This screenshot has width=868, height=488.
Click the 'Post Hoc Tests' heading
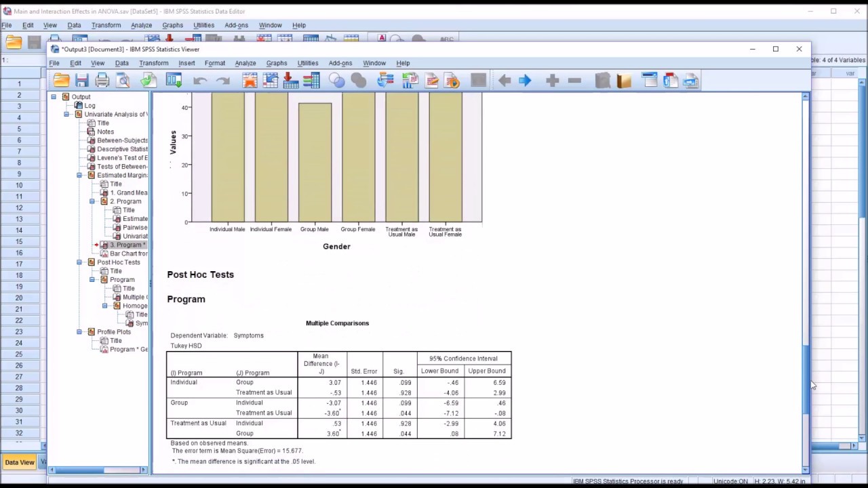click(201, 274)
